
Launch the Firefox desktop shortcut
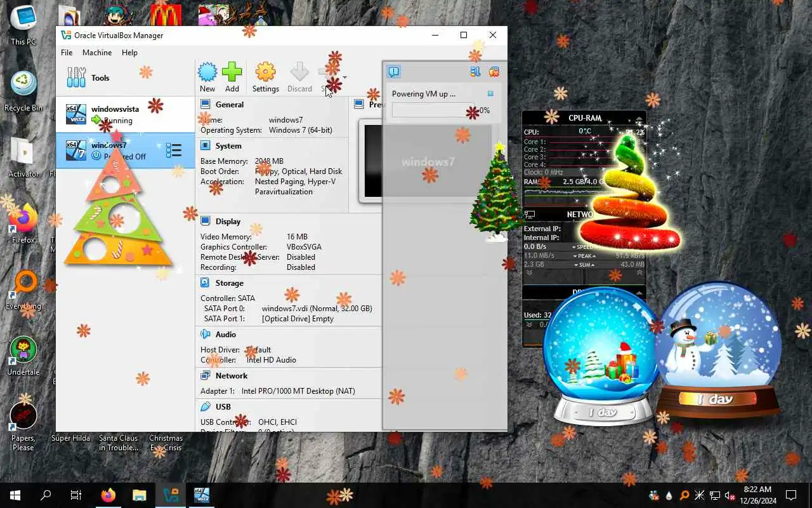pos(23,224)
